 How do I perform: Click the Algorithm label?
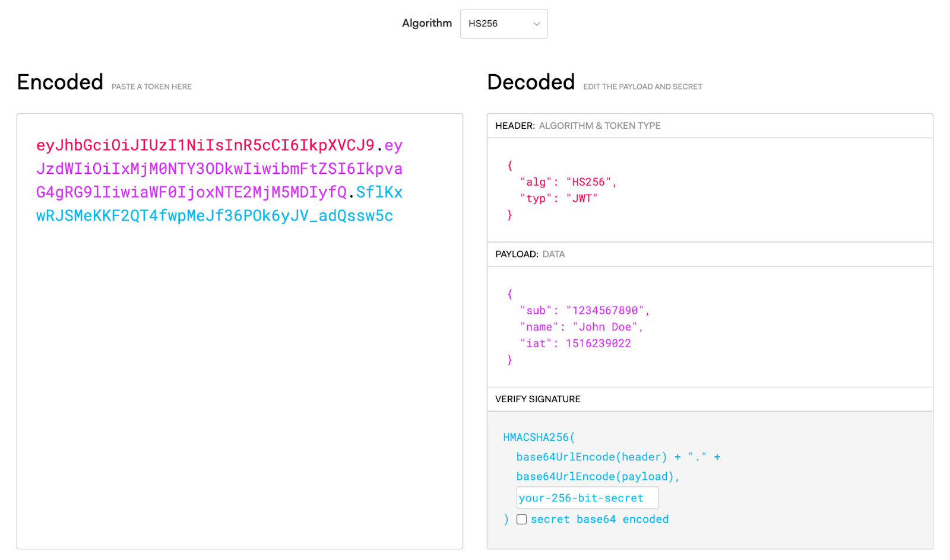click(x=427, y=23)
